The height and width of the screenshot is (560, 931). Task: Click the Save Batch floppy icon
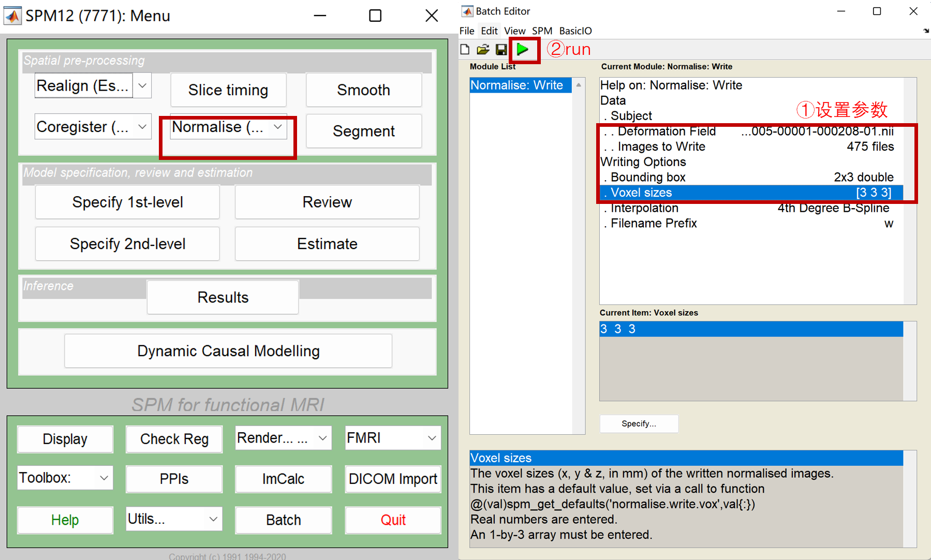[x=501, y=50]
